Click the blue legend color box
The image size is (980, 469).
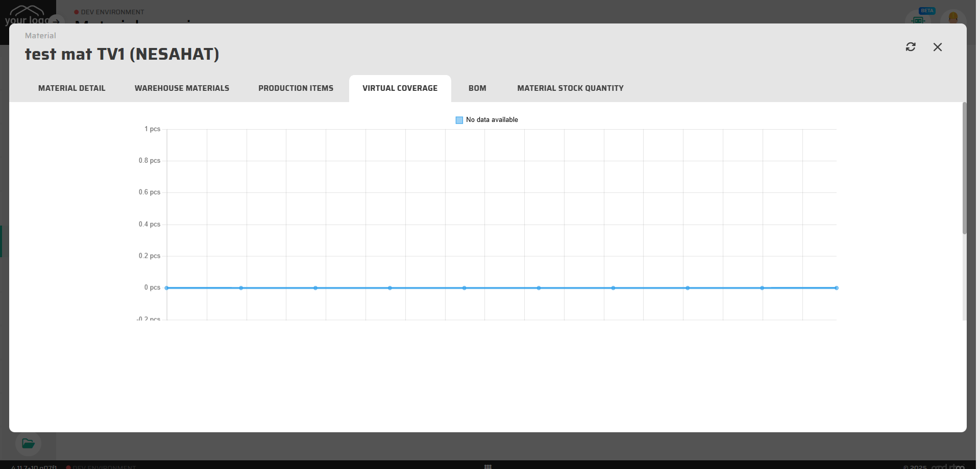[459, 120]
